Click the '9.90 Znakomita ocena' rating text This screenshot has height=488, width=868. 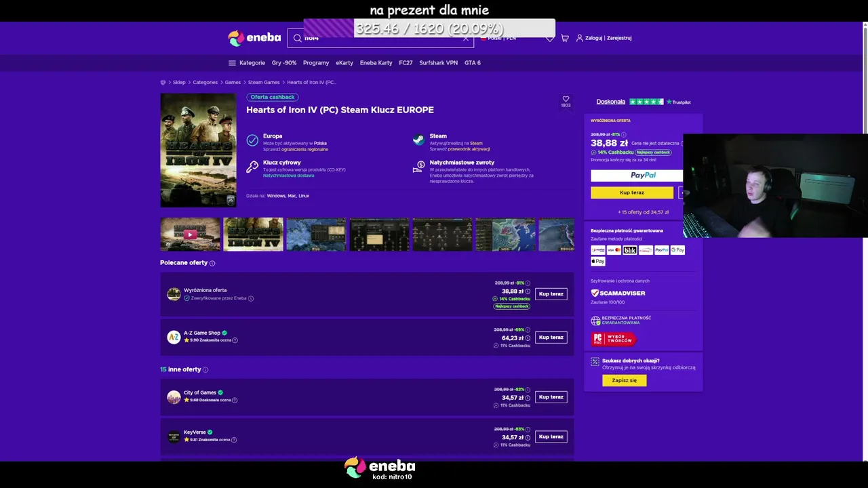coord(210,340)
